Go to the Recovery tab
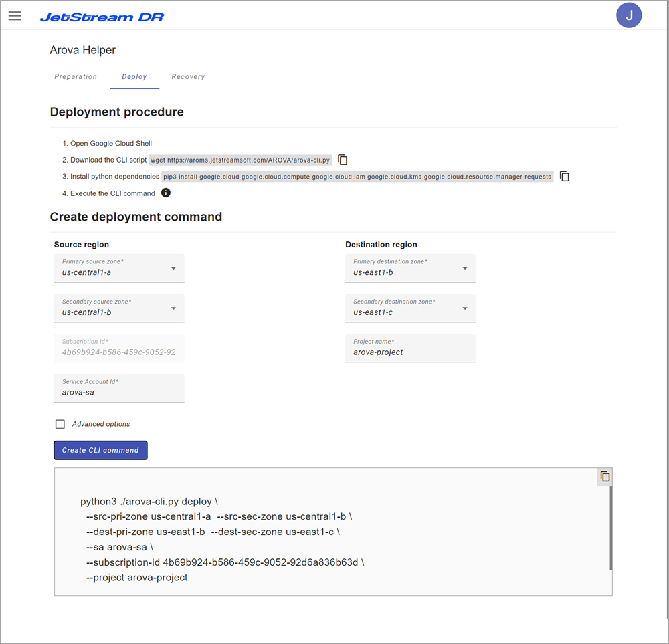This screenshot has width=669, height=644. [188, 77]
